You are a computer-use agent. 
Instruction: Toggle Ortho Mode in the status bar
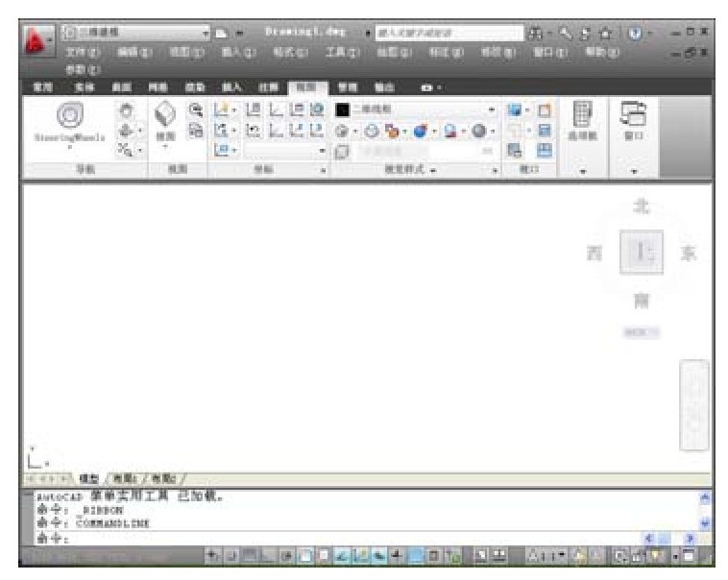click(x=268, y=555)
